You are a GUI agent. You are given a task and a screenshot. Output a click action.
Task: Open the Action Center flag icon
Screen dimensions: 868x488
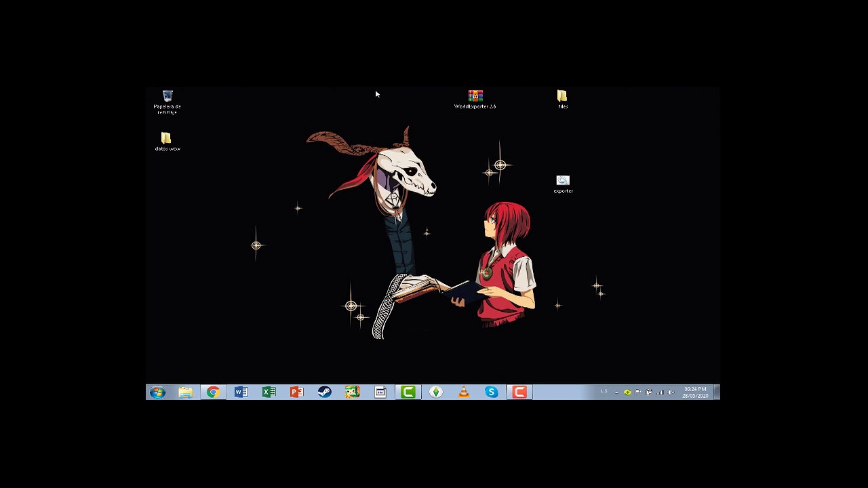point(638,392)
